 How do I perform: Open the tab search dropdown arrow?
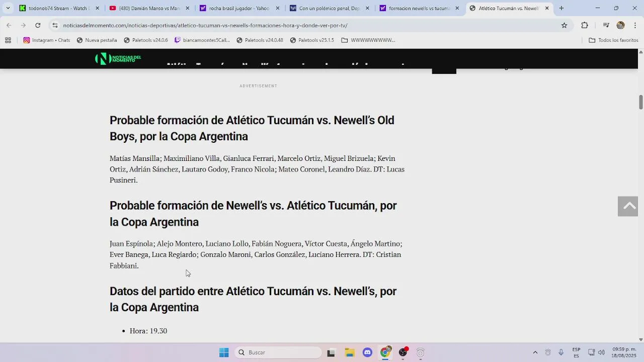[x=8, y=8]
